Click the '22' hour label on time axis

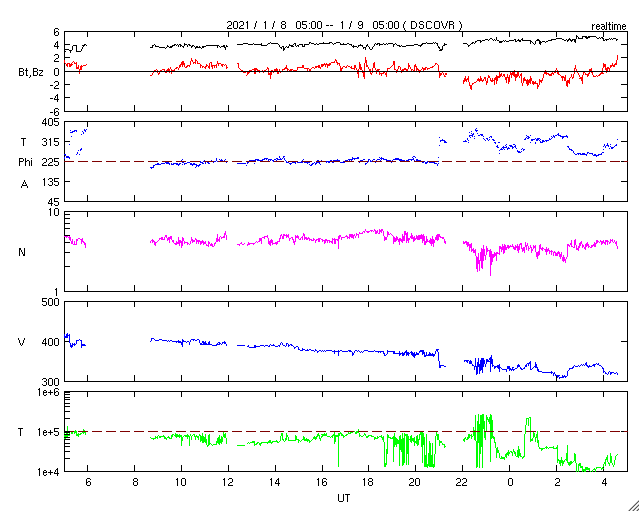click(462, 483)
